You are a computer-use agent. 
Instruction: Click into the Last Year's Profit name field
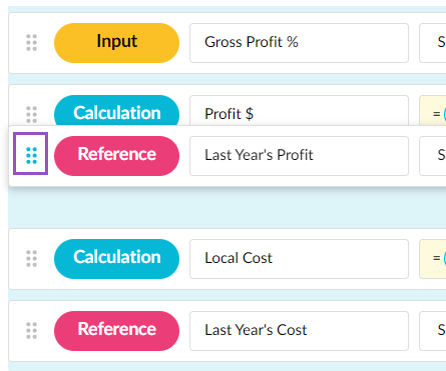(x=299, y=156)
